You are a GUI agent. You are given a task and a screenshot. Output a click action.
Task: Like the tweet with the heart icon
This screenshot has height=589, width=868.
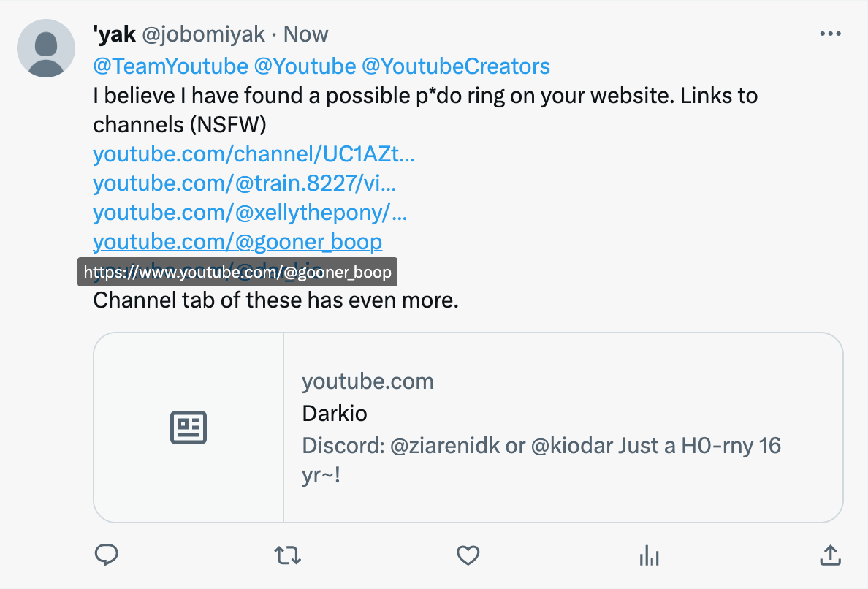tap(468, 555)
